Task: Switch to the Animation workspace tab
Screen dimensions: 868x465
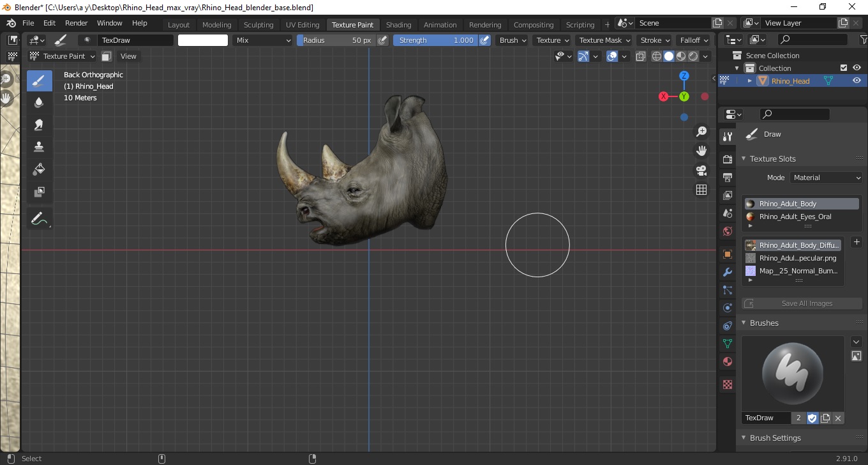Action: (440, 25)
